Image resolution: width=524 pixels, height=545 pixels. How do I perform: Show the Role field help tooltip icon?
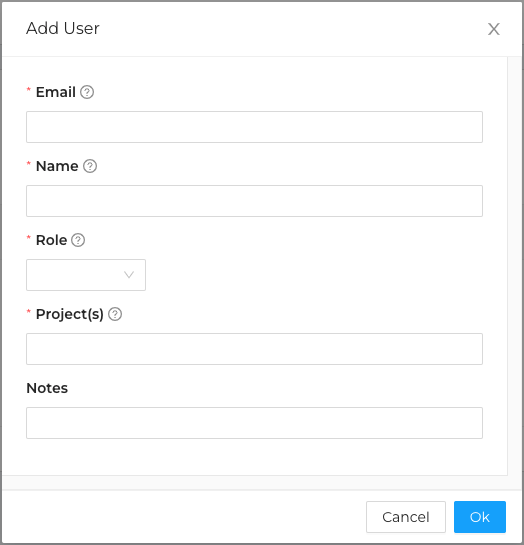pos(78,240)
